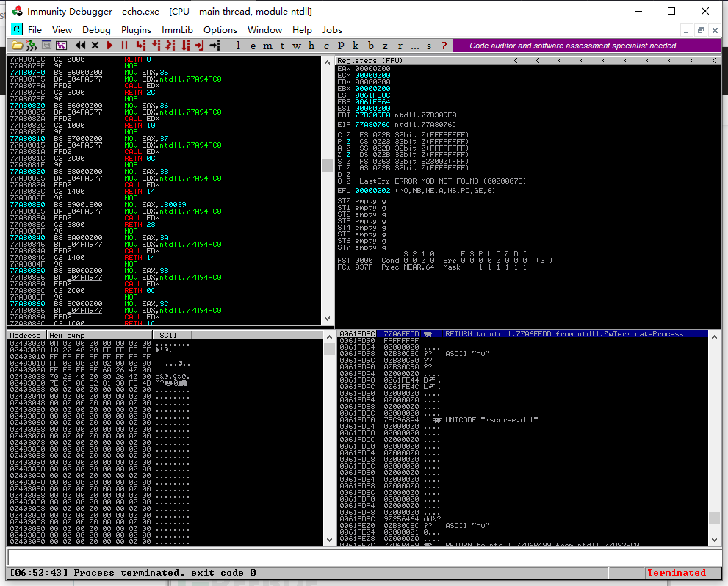Select stack row UNICODE "mscoree.dll"
The width and height of the screenshot is (728, 586).
point(523,420)
